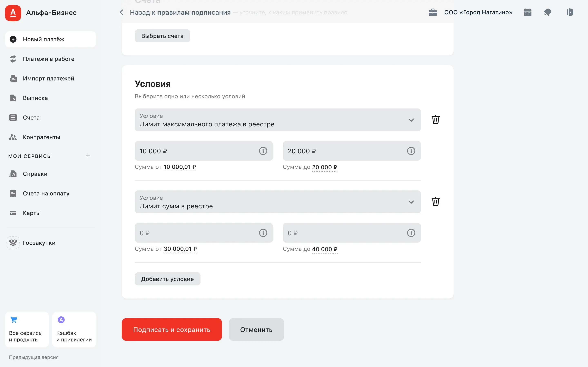Click Добавить условие button
The height and width of the screenshot is (367, 588).
167,279
